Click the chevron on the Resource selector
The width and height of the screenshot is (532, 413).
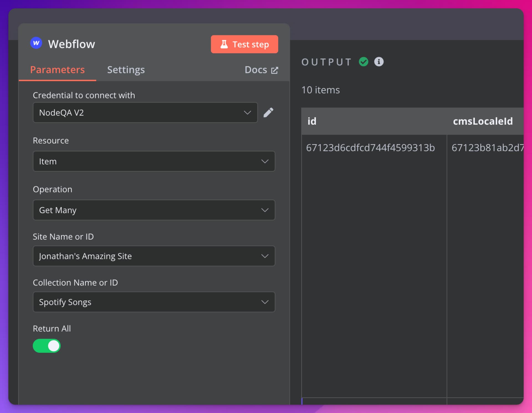pyautogui.click(x=265, y=161)
